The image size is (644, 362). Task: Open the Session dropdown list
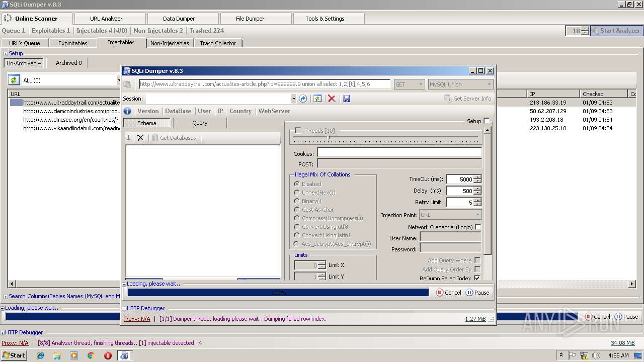[294, 99]
